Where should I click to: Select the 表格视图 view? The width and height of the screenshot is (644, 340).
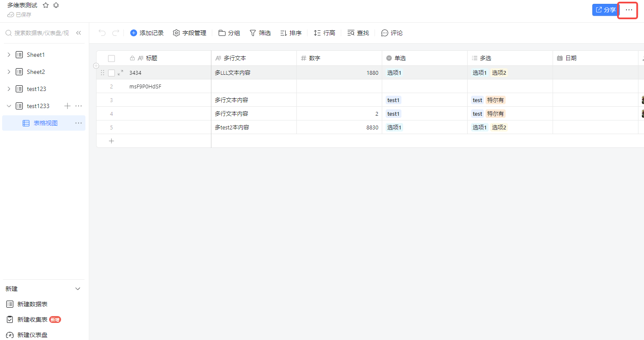click(44, 123)
